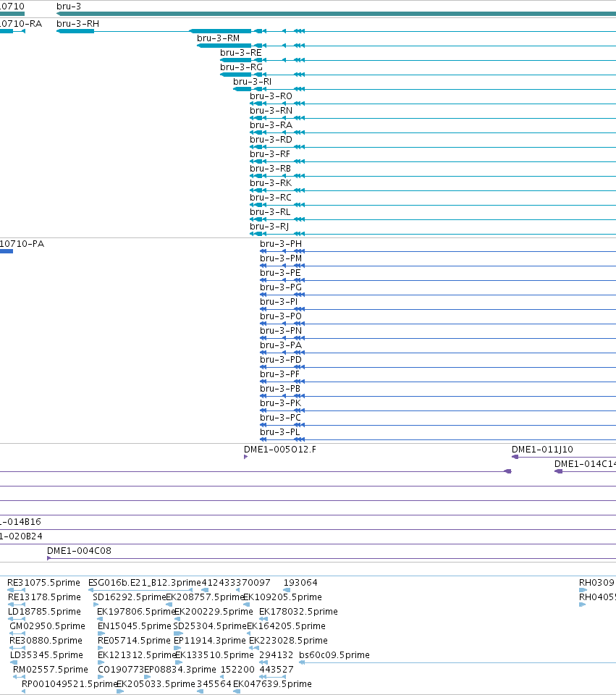Click EST label 193064
Image resolution: width=616 pixels, height=695 pixels.
click(x=300, y=582)
